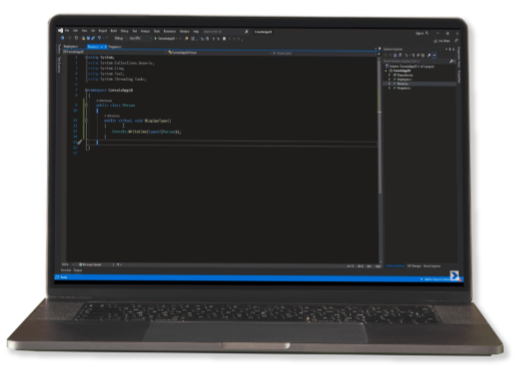This screenshot has width=520, height=378.
Task: Open the Tools menu
Action: (x=157, y=31)
